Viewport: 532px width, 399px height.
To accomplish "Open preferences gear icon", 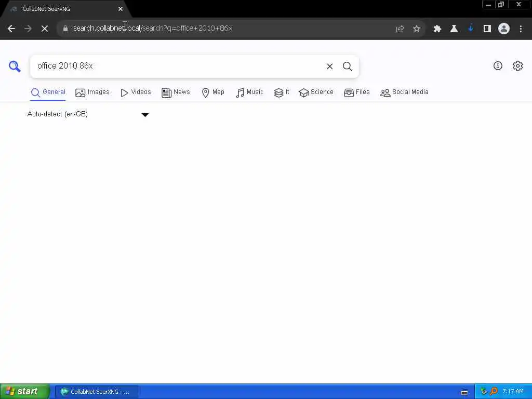I will point(518,66).
